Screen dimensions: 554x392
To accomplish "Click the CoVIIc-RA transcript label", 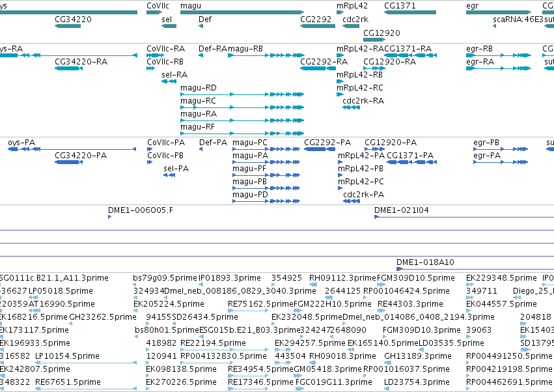I will click(166, 49).
